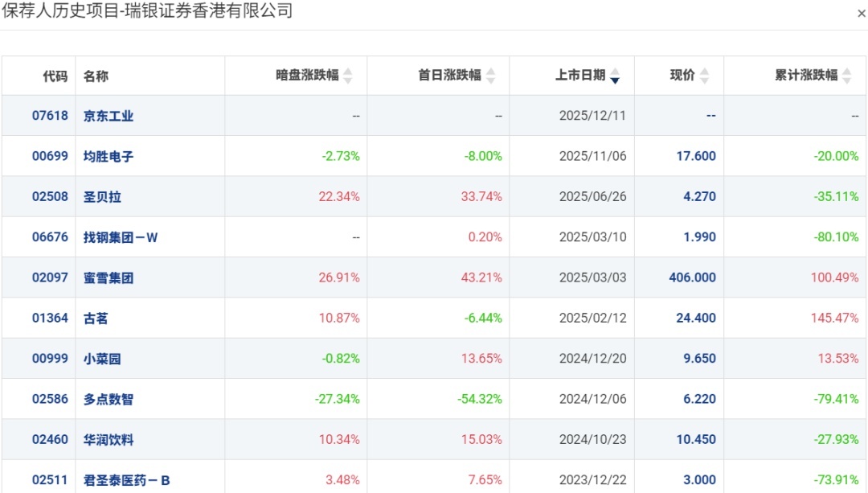Image resolution: width=868 pixels, height=493 pixels.
Task: Open stock code 00699
Action: tap(50, 156)
